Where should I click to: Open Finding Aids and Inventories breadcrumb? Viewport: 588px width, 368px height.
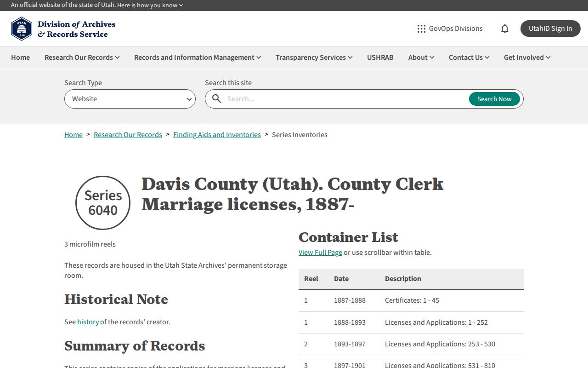coord(217,135)
